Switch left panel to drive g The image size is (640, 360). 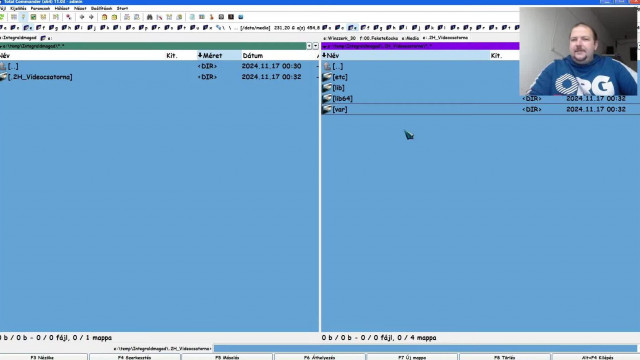pyautogui.click(x=53, y=28)
